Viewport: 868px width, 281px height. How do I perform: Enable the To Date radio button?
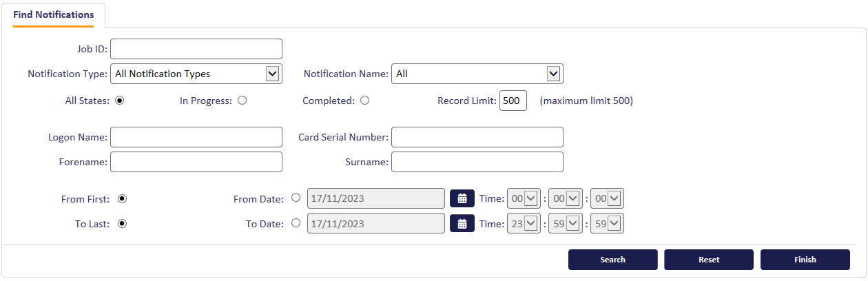pos(296,222)
